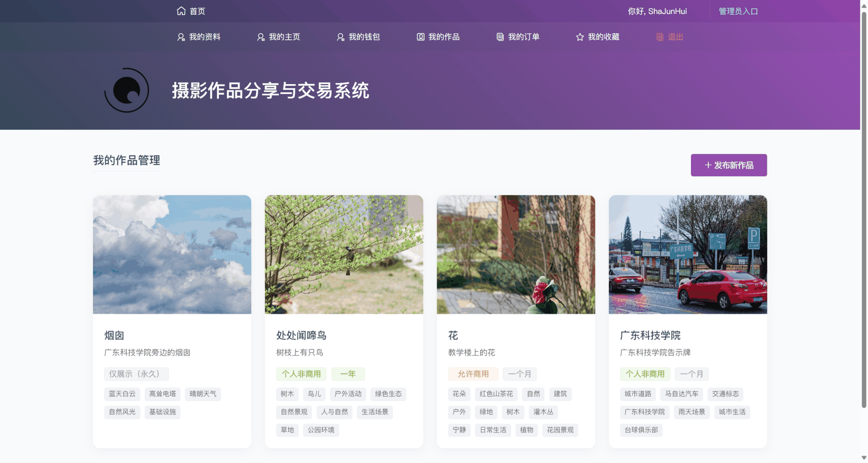Screen dimensions: 868x463
Task: Click the order list icon next to 我的订单
Action: [500, 37]
